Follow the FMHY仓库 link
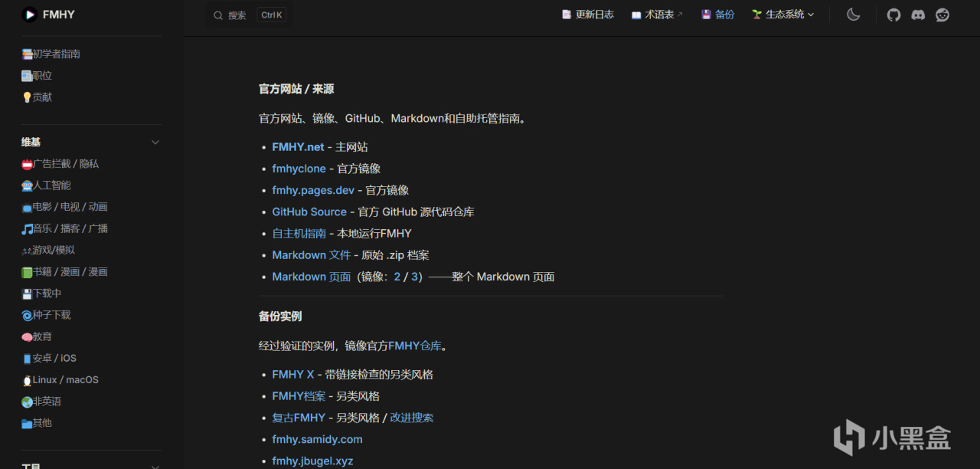The image size is (980, 469). [415, 346]
